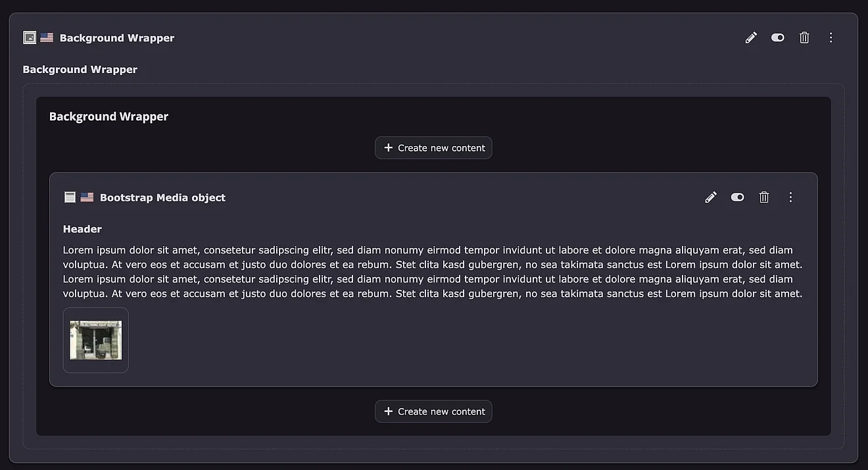Toggle visibility of the Background Wrapper element

[x=778, y=38]
